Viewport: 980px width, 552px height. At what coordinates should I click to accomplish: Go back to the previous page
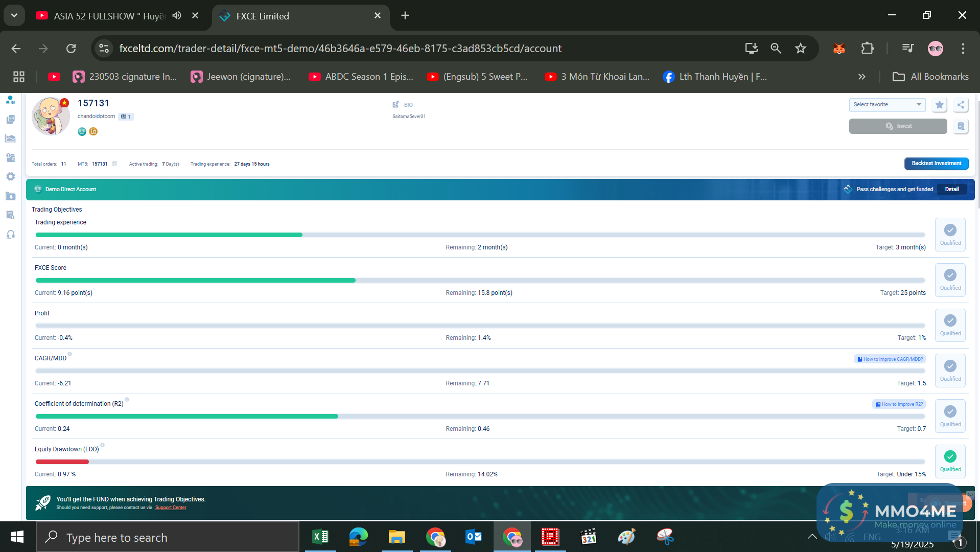tap(16, 49)
